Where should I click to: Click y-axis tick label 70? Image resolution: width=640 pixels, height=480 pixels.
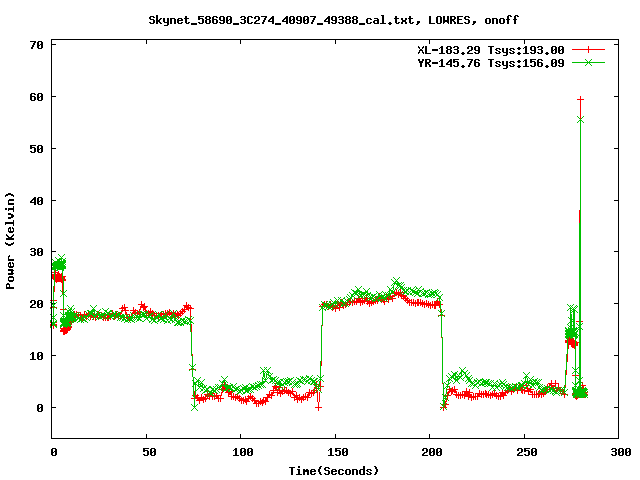click(x=36, y=45)
